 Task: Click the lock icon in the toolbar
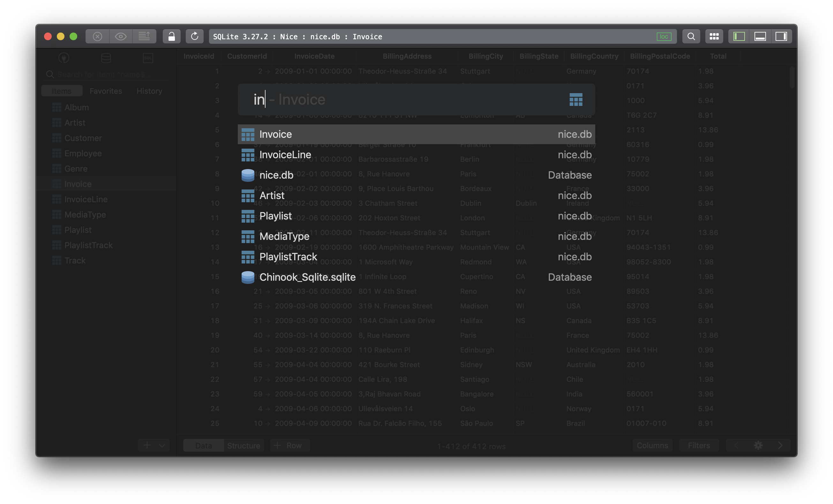(172, 36)
